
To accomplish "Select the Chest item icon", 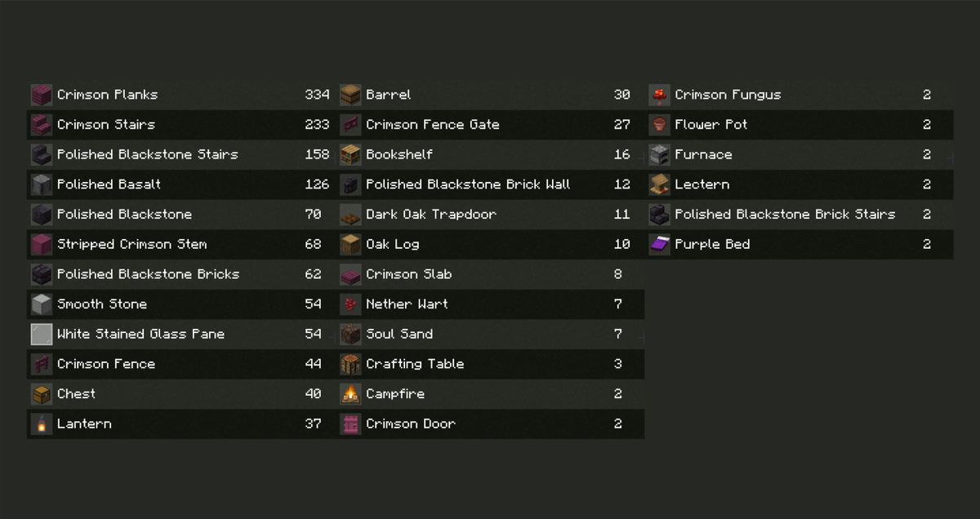I will click(42, 394).
